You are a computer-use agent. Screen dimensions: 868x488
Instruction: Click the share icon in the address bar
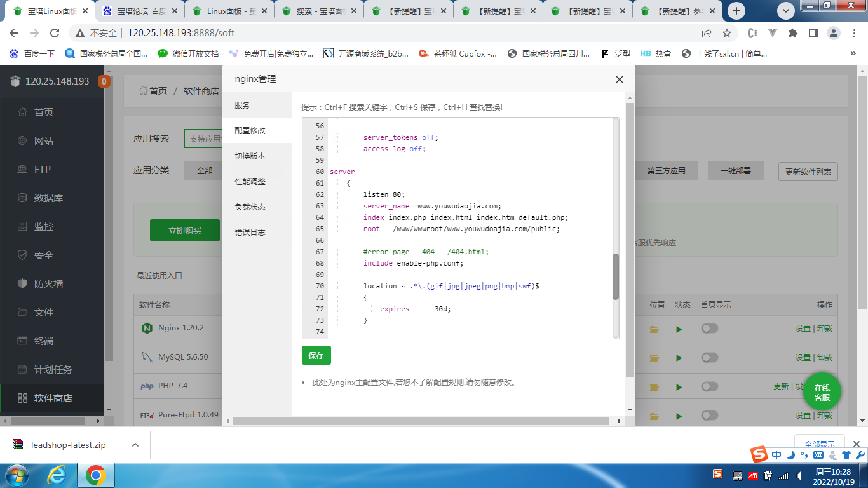(707, 33)
